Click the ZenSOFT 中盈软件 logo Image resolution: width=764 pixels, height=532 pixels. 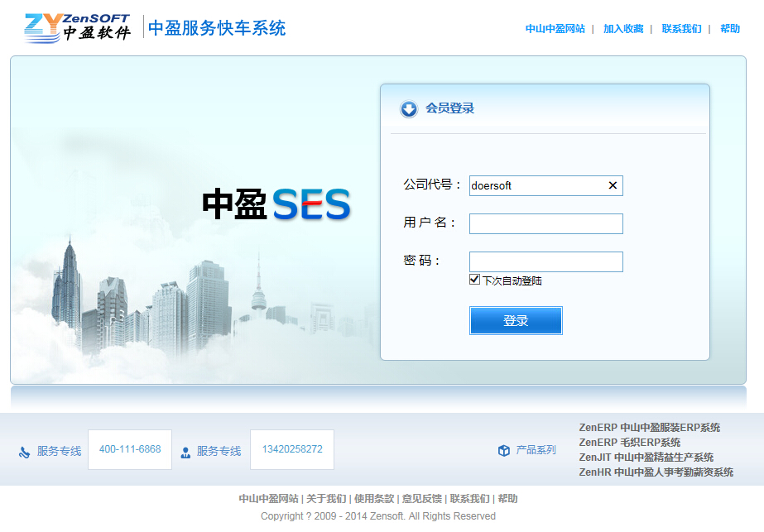coord(77,28)
